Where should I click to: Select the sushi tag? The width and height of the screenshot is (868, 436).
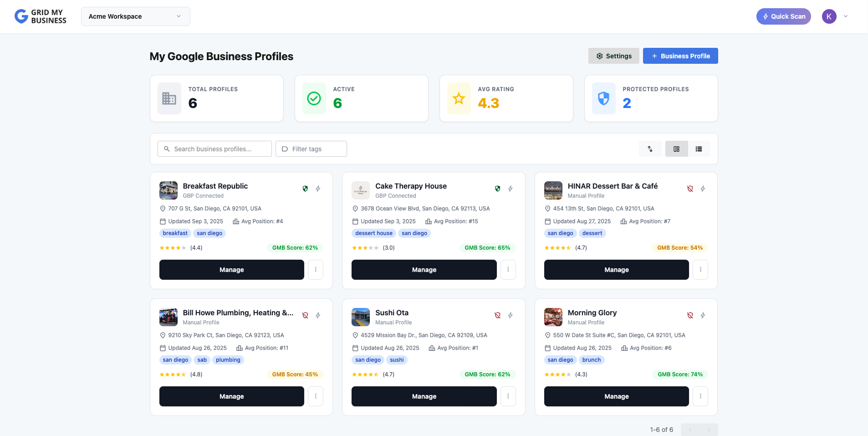pyautogui.click(x=397, y=360)
